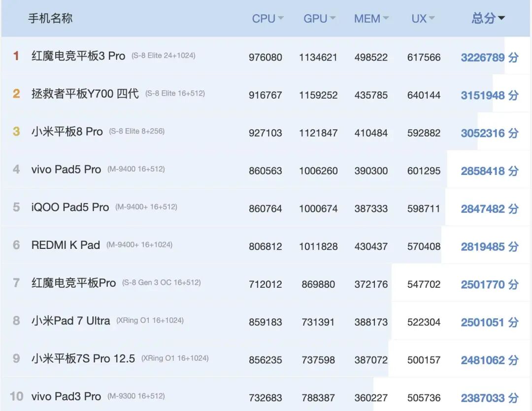The height and width of the screenshot is (411, 532).
Task: Click CPU score 859183
Action: 266,322
